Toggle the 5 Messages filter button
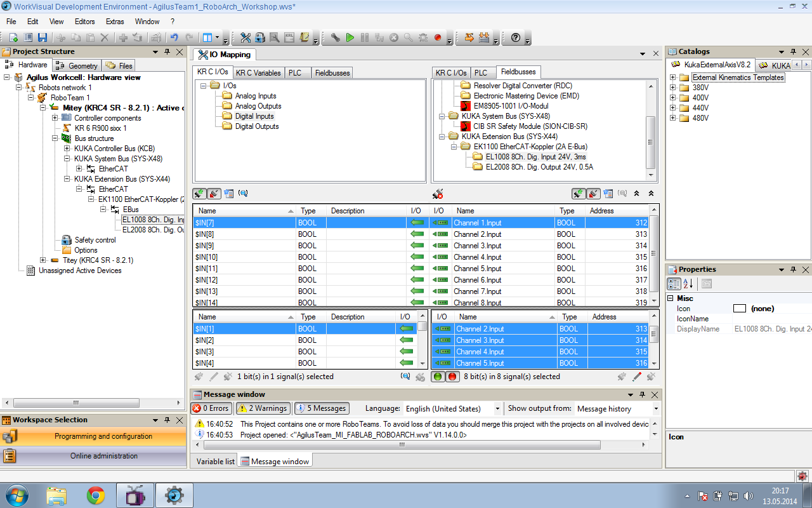Viewport: 812px width, 508px height. 321,408
